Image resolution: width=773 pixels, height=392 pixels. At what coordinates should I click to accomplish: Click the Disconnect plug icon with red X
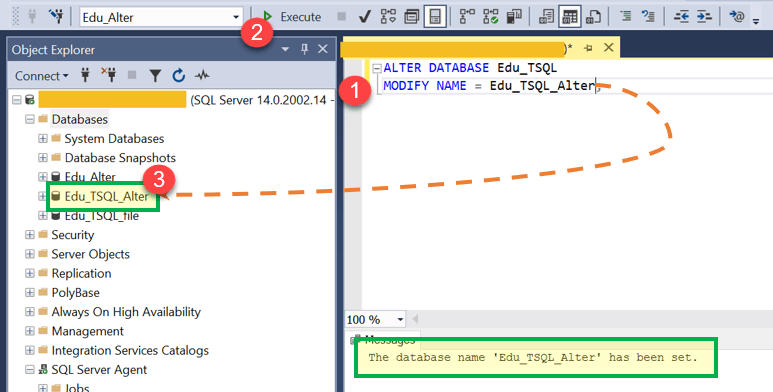click(108, 75)
